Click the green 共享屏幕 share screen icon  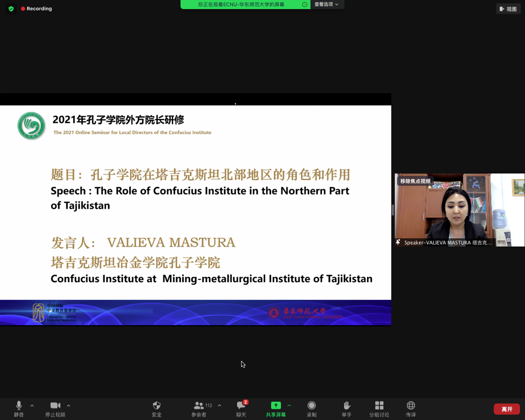point(275,406)
